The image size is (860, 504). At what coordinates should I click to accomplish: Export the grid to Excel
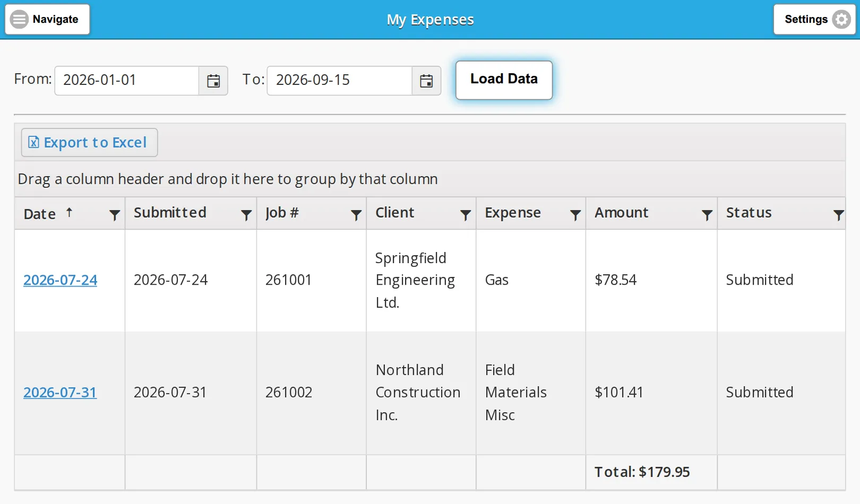pos(89,143)
